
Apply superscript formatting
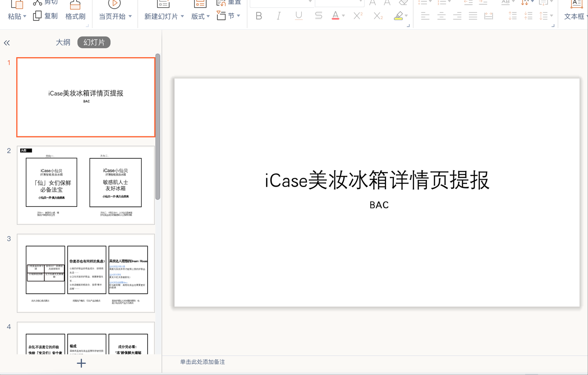(357, 16)
